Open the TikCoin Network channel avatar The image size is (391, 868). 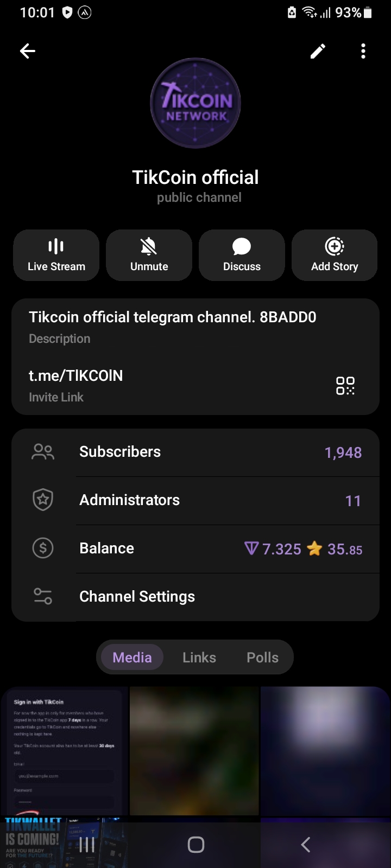195,103
